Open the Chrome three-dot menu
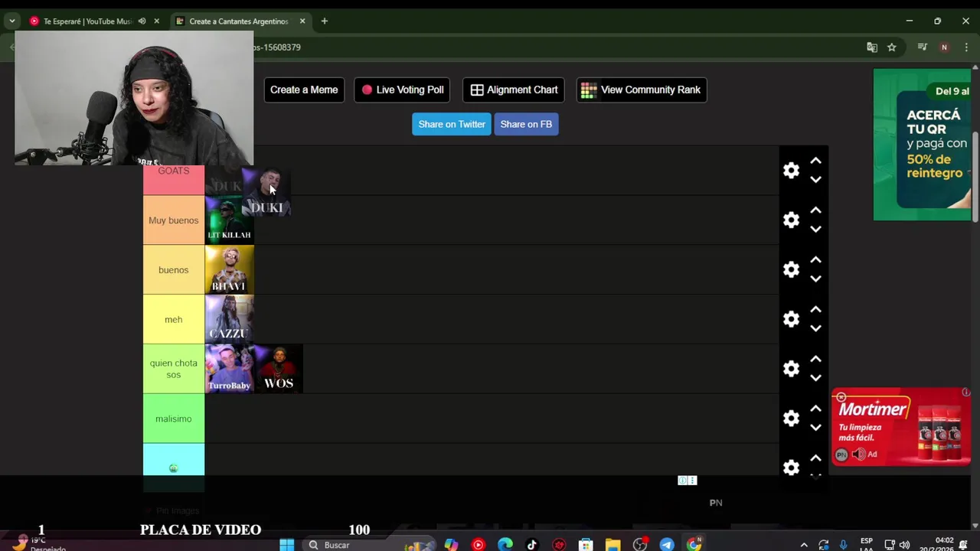Screen dimensions: 980x551 pos(966,47)
